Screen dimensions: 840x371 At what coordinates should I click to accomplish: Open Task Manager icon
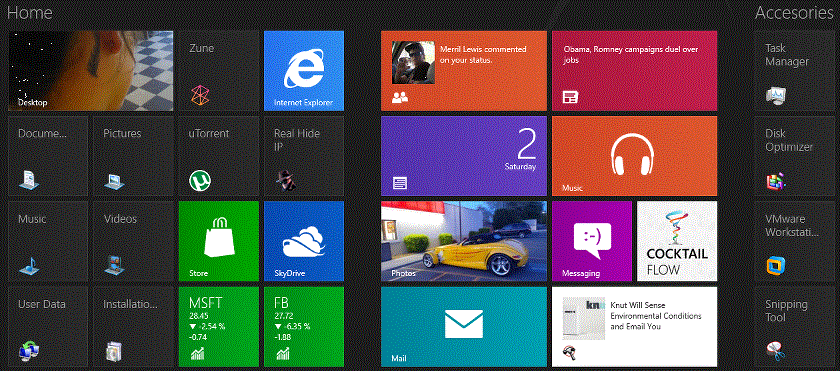tap(775, 95)
